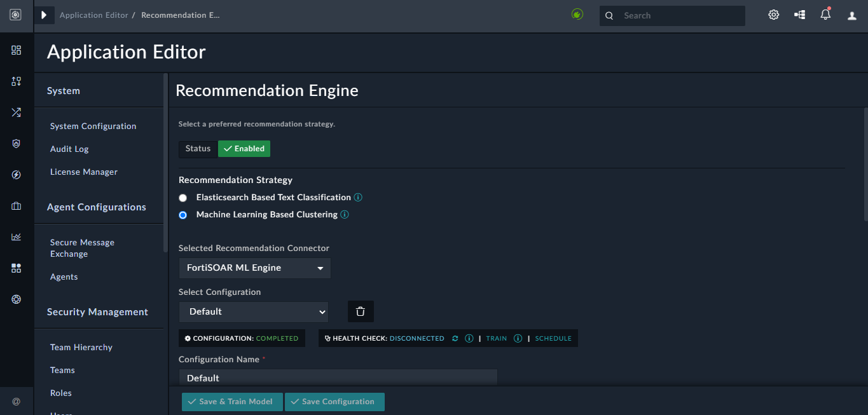Select the Machine Learning Based Clustering strategy
Screen dimensions: 868x415
183,215
